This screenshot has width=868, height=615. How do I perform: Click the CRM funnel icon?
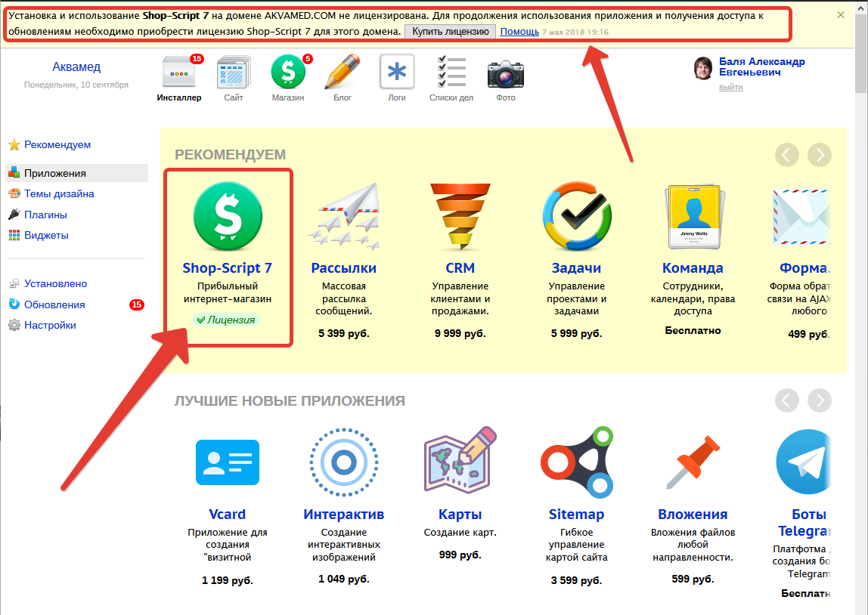click(x=460, y=217)
